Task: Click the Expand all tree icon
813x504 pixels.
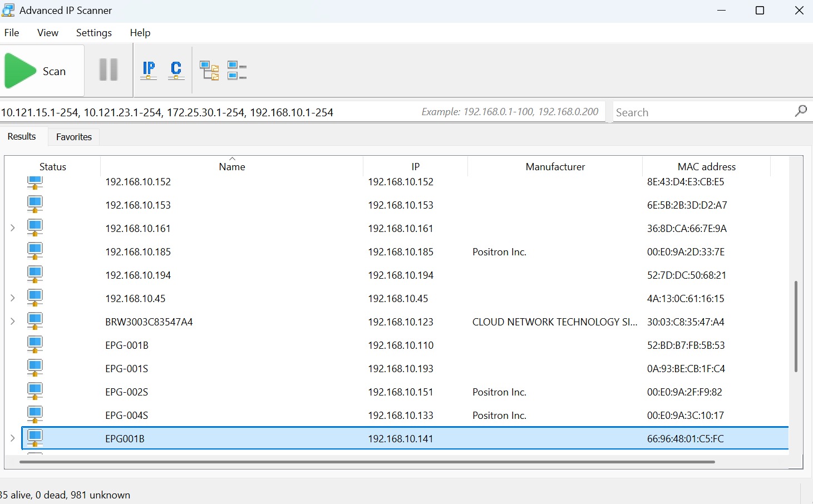Action: [209, 71]
